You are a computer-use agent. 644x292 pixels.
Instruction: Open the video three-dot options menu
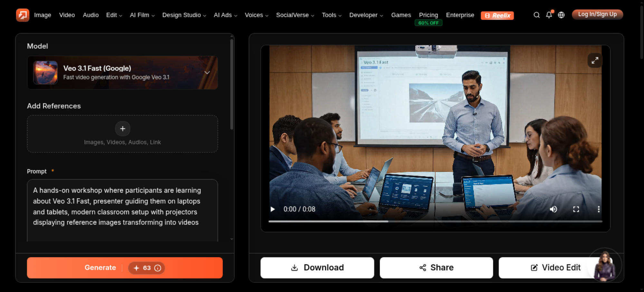[x=599, y=209]
